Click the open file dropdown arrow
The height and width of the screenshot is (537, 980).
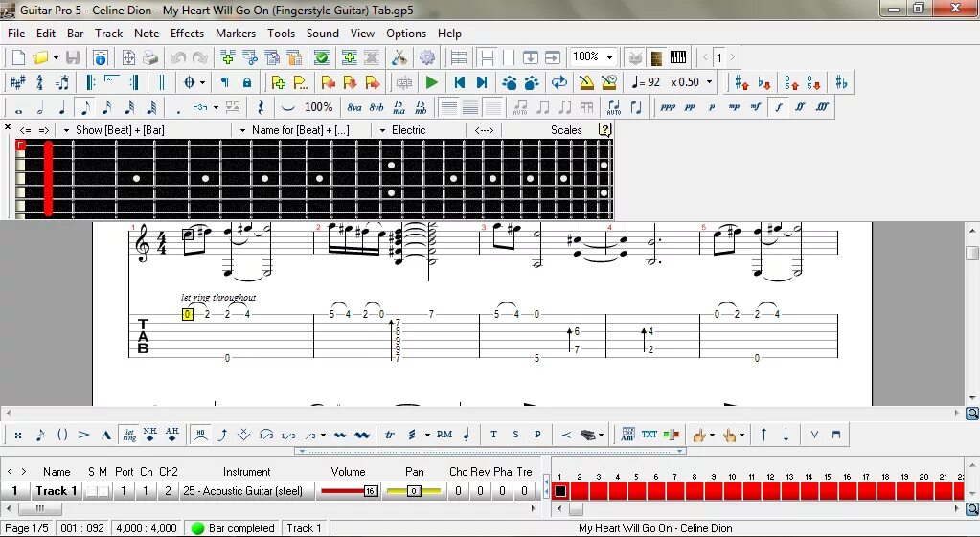(x=56, y=58)
